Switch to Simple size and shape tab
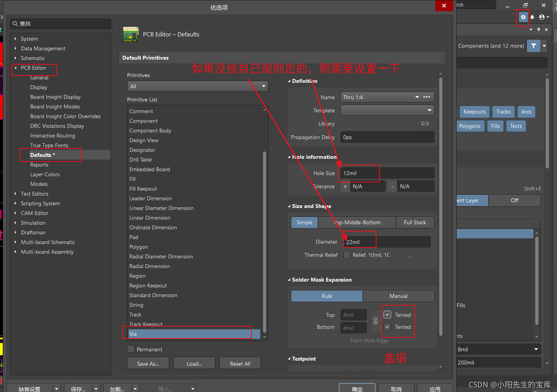The width and height of the screenshot is (557, 392). point(304,222)
